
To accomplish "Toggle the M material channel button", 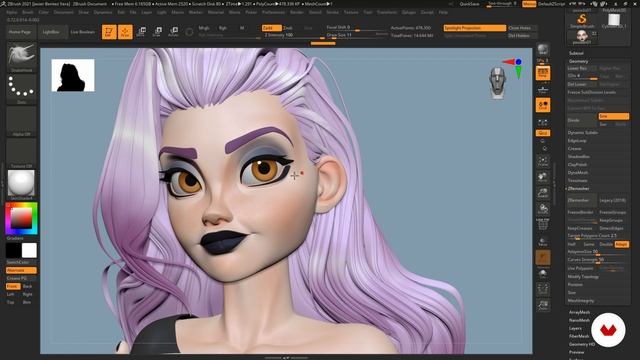I will pos(242,28).
